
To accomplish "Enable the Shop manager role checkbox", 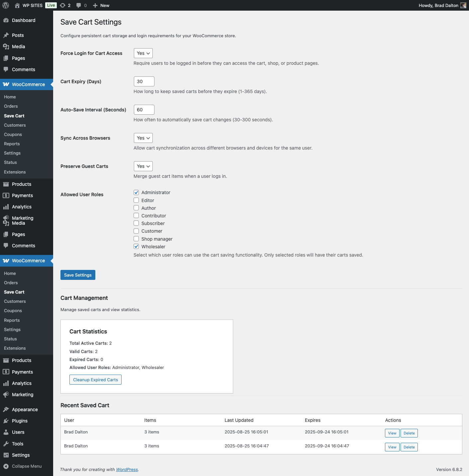I will click(x=136, y=239).
